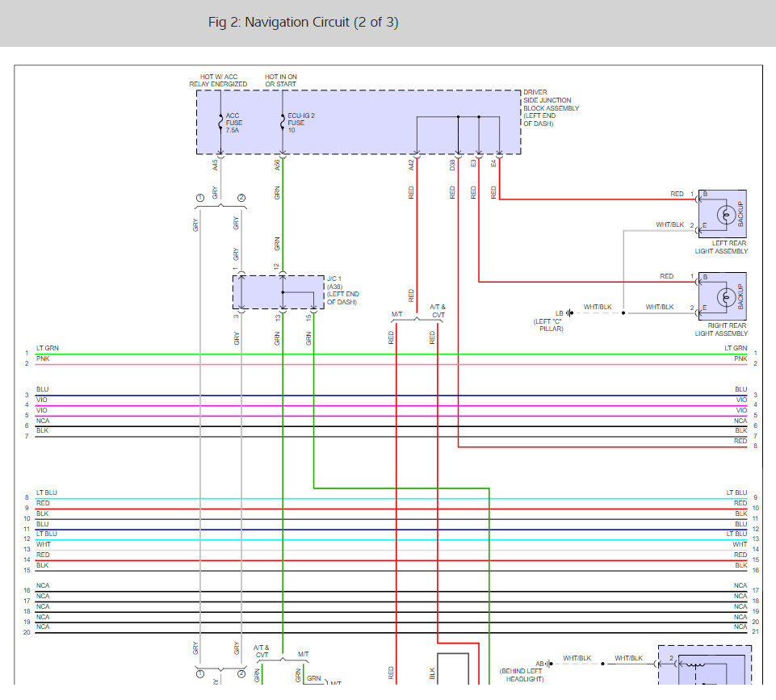Click 'PNK' wire label on right edge, row 2
Image resolution: width=776 pixels, height=700 pixels.
(740, 358)
